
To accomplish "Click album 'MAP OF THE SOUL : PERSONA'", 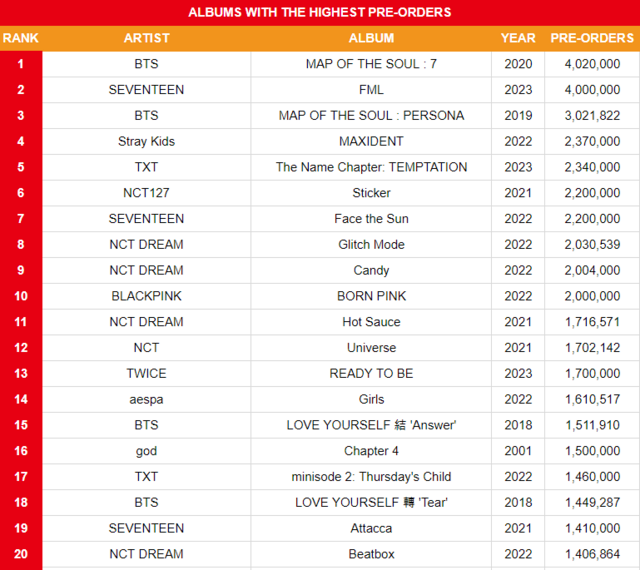I will point(371,115).
